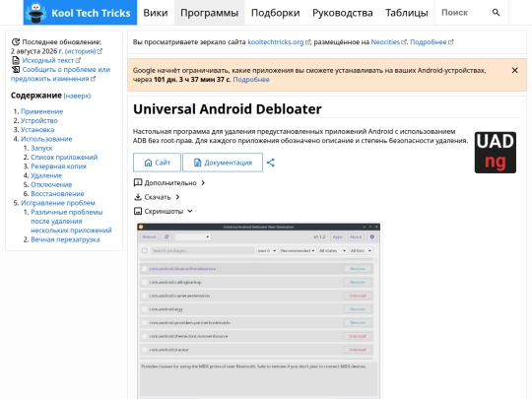The width and height of the screenshot is (532, 399).
Task: Click the share icon
Action: pyautogui.click(x=270, y=163)
